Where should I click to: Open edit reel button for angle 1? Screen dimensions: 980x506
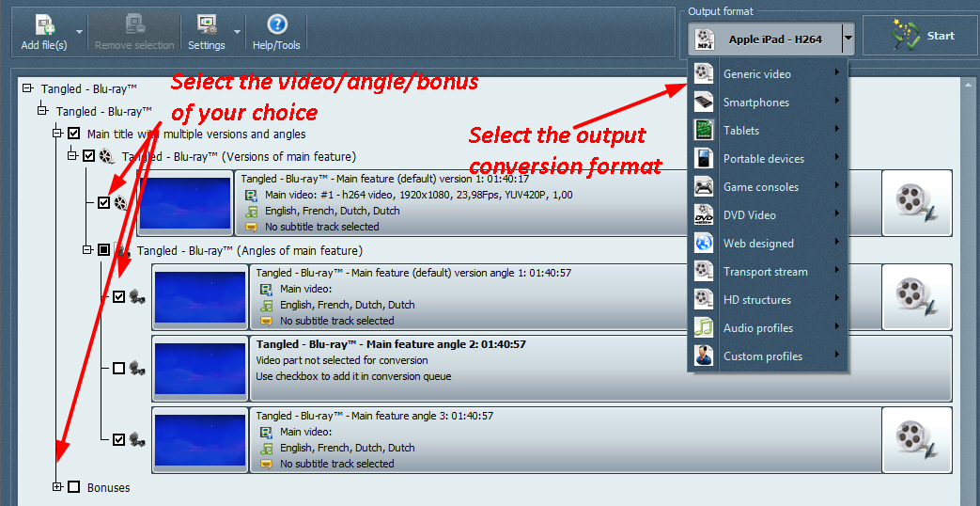[917, 297]
